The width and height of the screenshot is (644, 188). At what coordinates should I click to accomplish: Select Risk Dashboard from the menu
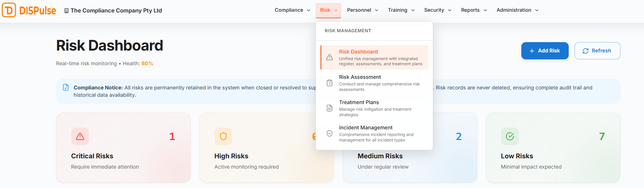(374, 57)
